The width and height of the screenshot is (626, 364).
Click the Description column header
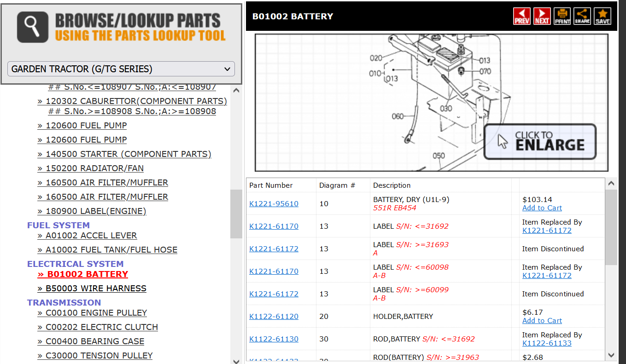click(x=392, y=185)
